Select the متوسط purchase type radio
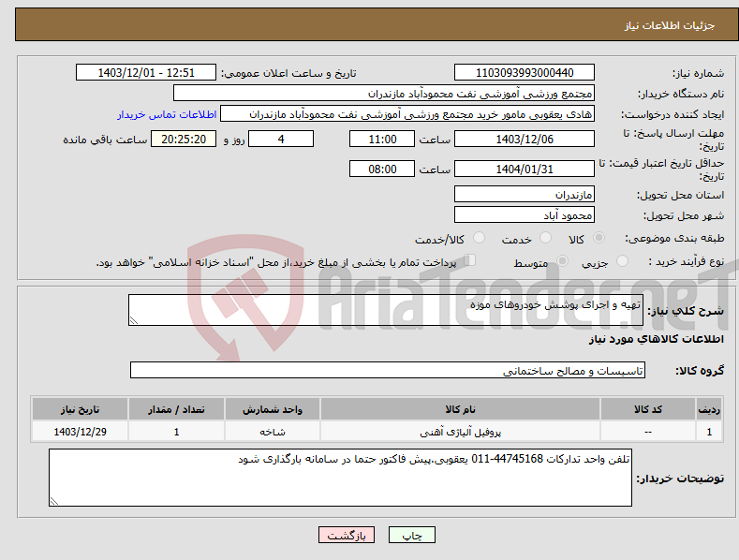The image size is (739, 560). [562, 260]
